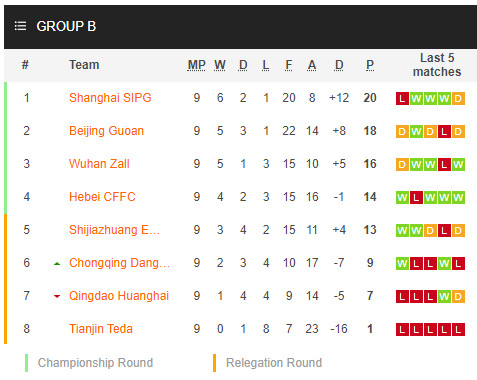
Task: Click the list icon beside GROUP B
Action: [x=20, y=26]
